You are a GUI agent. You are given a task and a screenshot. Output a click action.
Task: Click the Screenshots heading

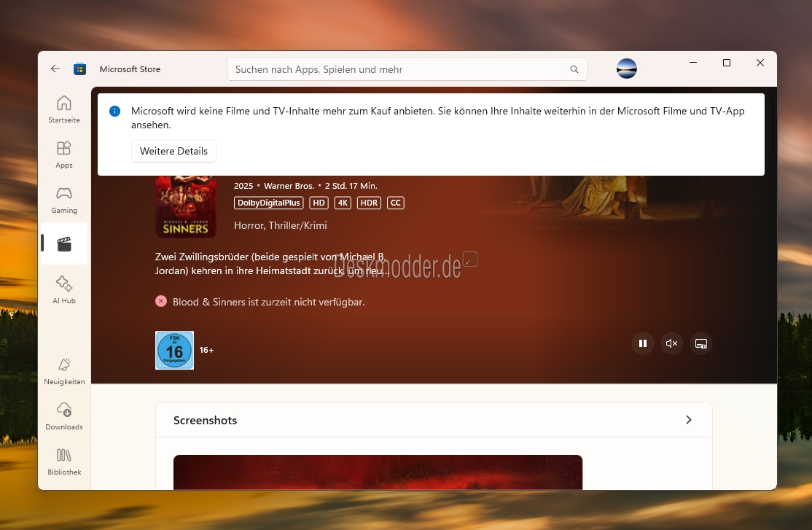pos(205,420)
